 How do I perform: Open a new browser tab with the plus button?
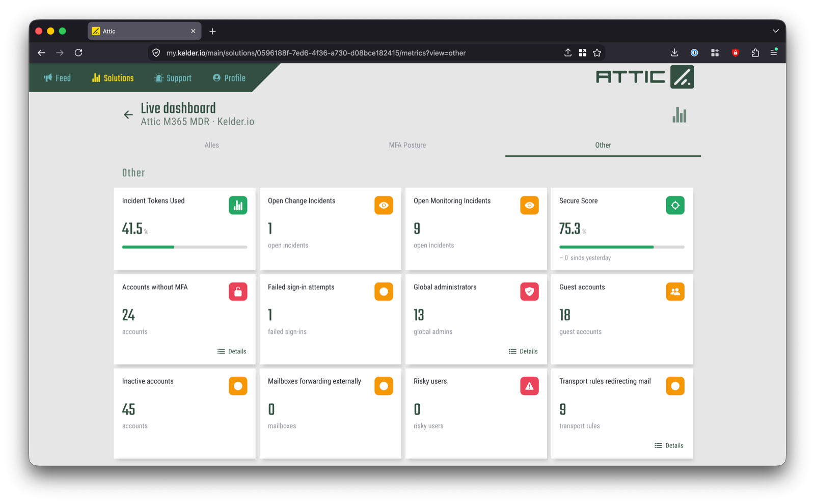[212, 31]
